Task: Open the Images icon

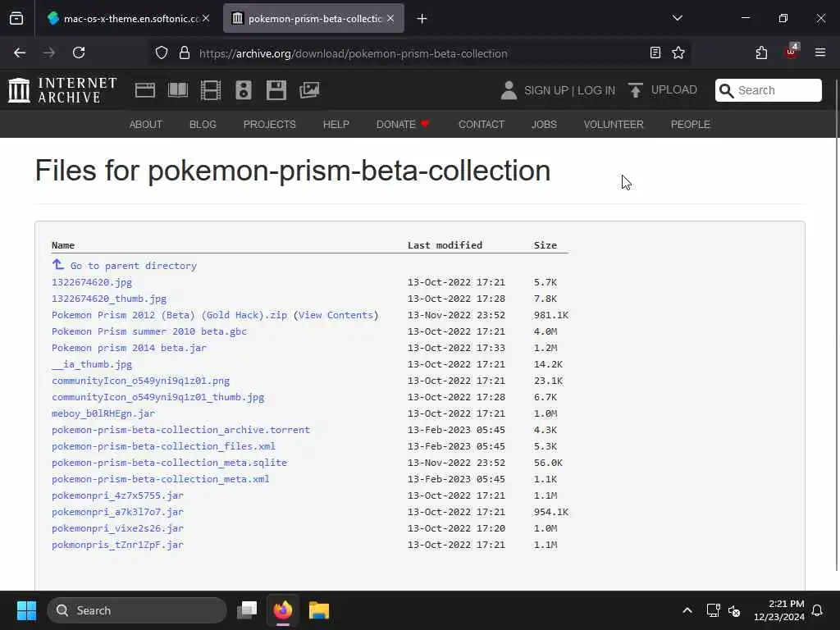Action: pos(309,90)
